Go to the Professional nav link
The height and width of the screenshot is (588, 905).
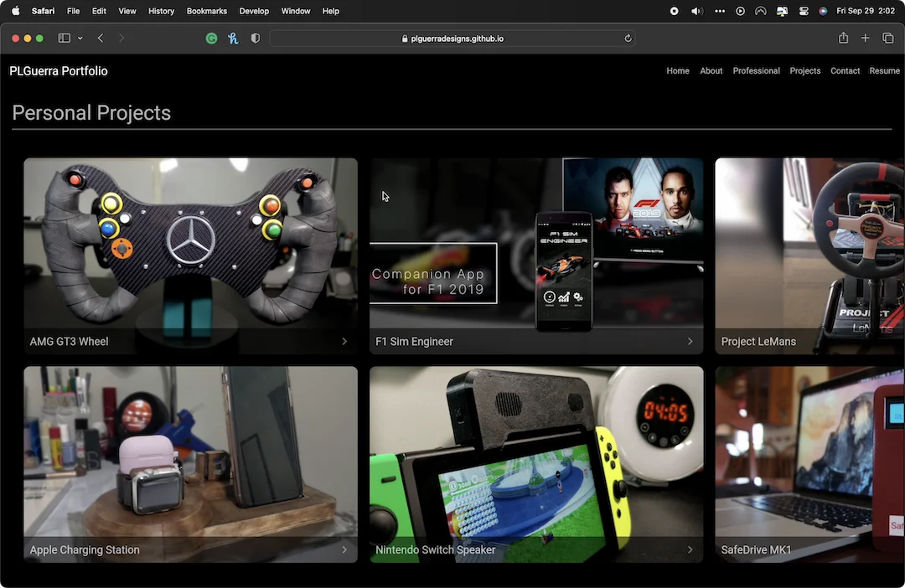(x=756, y=71)
